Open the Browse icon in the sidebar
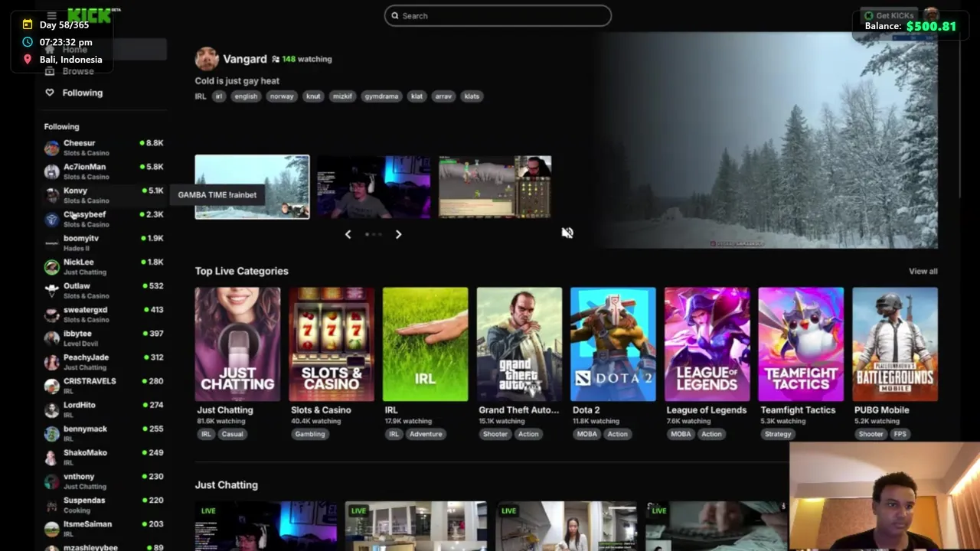 [x=50, y=71]
